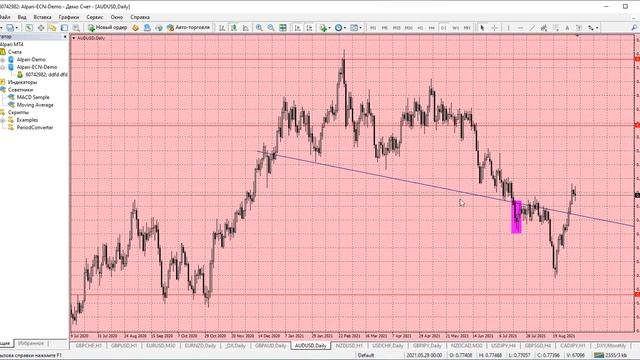This screenshot has height=360, width=640.
Task: Select the Fibonacci retracement tool
Action: click(556, 28)
